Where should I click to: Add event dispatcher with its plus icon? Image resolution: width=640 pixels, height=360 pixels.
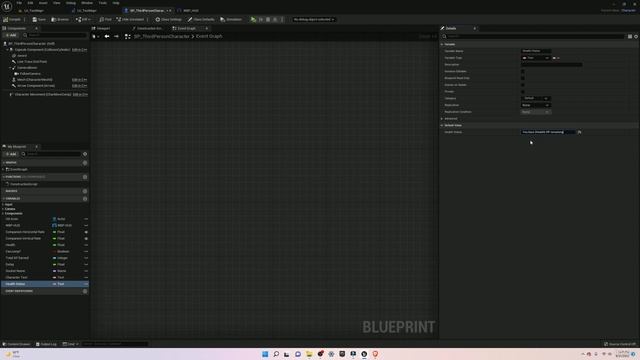[x=85, y=291]
